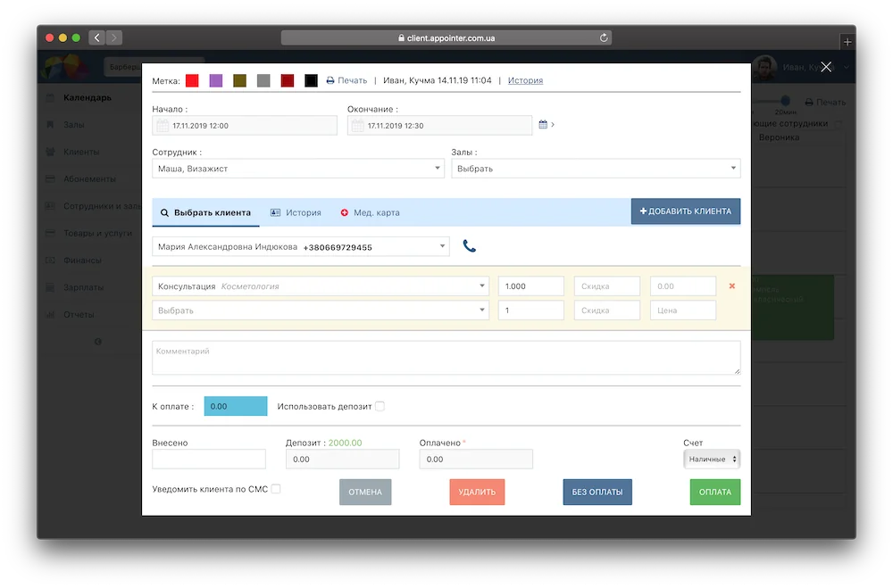Screen dimensions: 893x588
Task: Select the black label color
Action: click(x=311, y=80)
